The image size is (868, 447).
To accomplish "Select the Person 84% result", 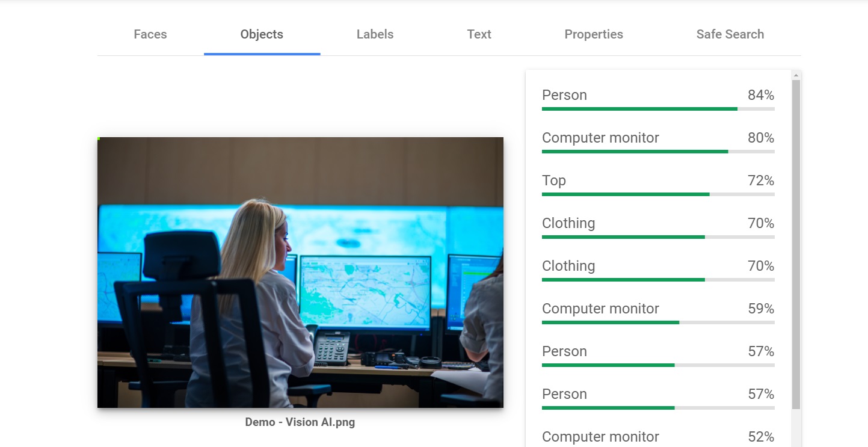I will [x=657, y=96].
